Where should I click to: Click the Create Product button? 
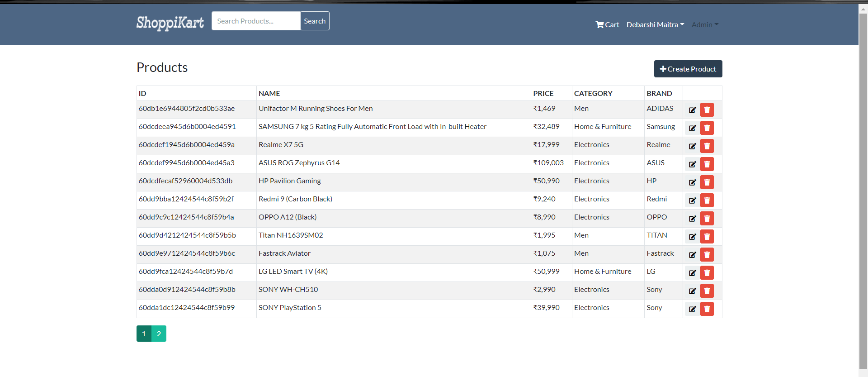pos(688,69)
